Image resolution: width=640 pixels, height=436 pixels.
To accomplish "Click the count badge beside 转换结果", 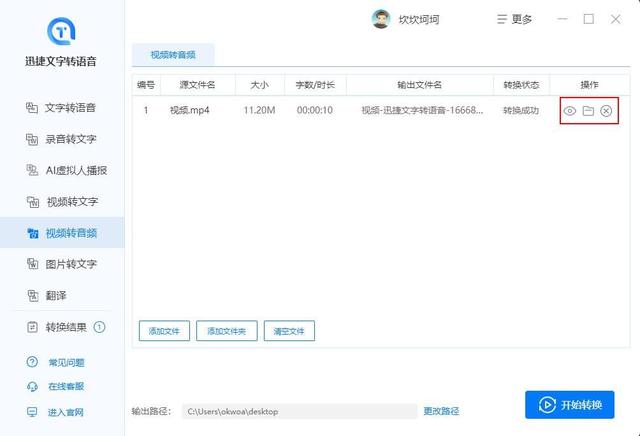I will pyautogui.click(x=99, y=327).
